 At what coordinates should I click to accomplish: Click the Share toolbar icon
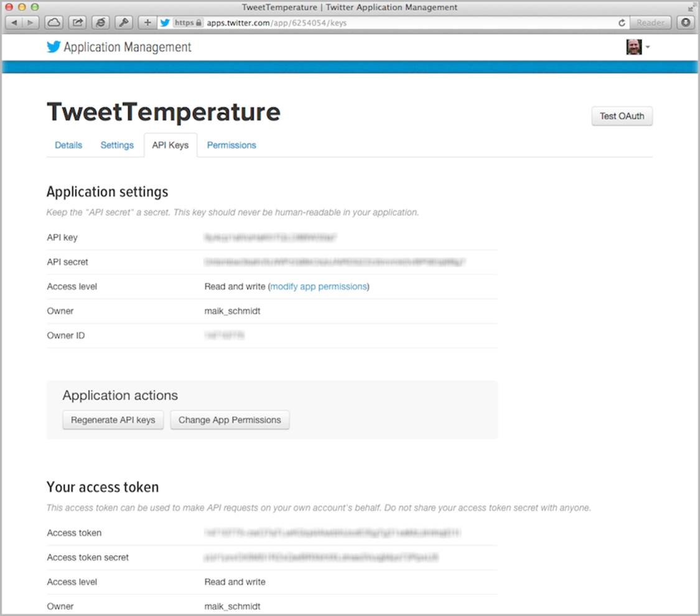pyautogui.click(x=77, y=22)
